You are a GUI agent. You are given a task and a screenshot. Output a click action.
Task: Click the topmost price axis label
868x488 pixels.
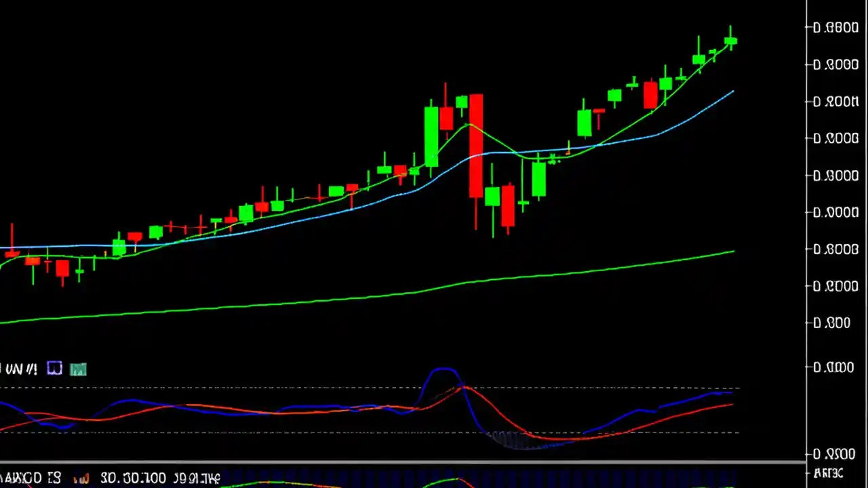[x=835, y=27]
